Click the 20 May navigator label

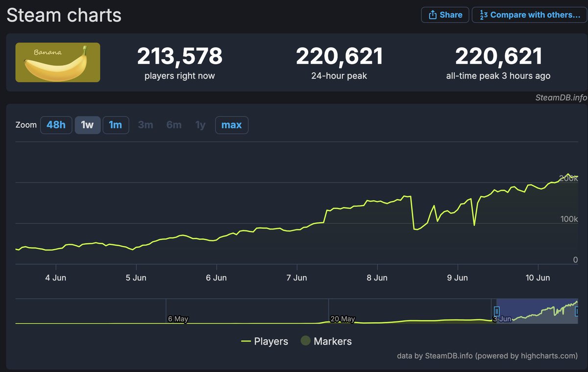click(343, 319)
